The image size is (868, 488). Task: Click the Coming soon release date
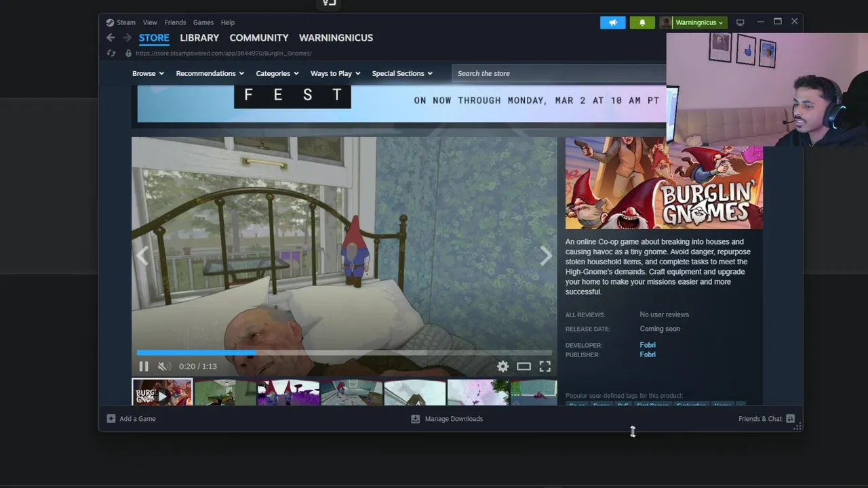tap(660, 329)
